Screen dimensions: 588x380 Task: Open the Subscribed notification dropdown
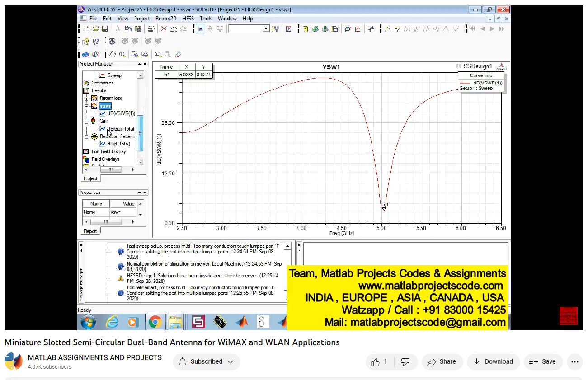pyautogui.click(x=206, y=361)
